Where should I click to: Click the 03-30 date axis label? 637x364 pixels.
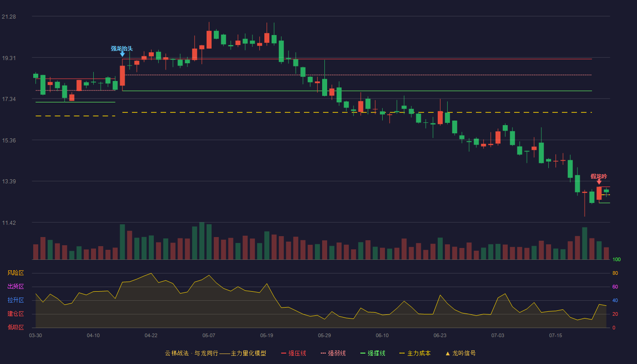pos(35,335)
